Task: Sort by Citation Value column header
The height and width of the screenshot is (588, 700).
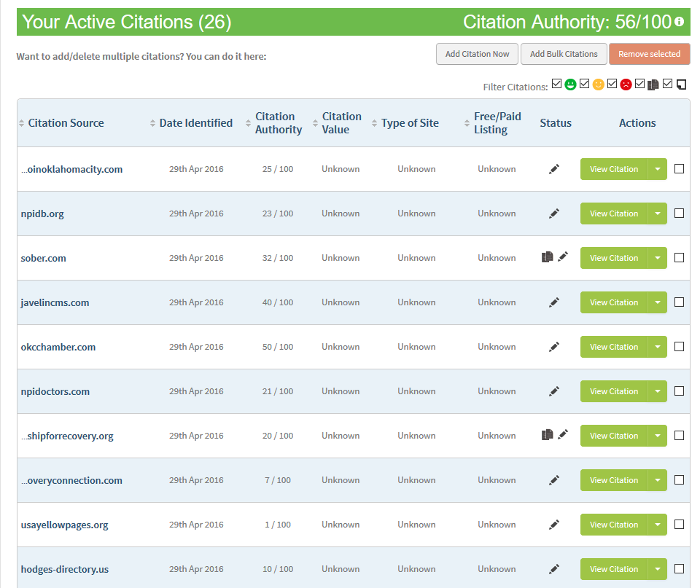Action: (338, 123)
